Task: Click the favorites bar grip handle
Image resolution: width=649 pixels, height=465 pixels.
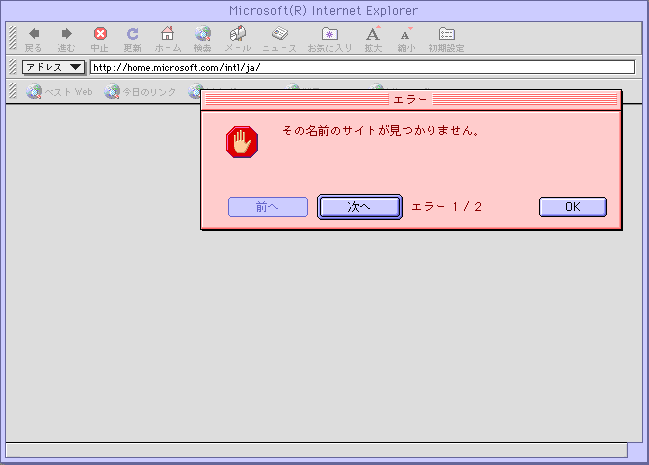Action: tap(13, 91)
